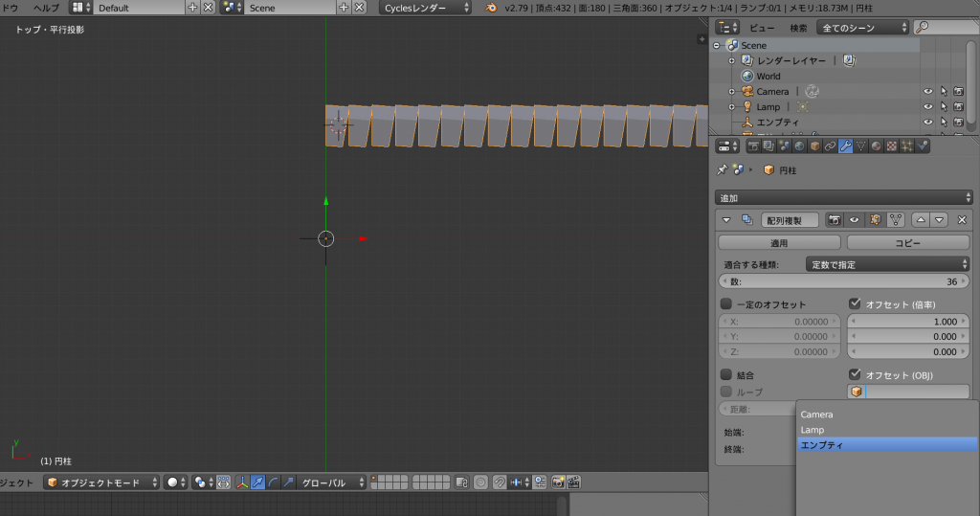Open the World properties tab
Viewport: 980px width, 516px height.
pos(799,146)
